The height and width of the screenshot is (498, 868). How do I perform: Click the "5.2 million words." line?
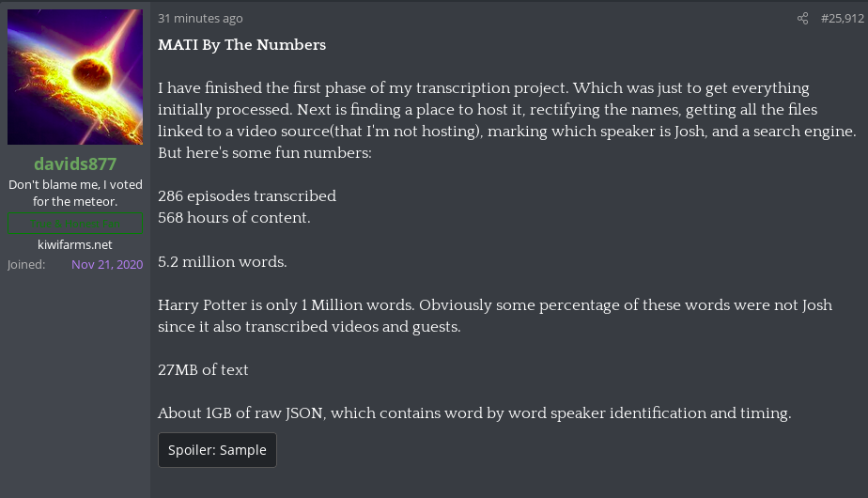click(x=223, y=261)
